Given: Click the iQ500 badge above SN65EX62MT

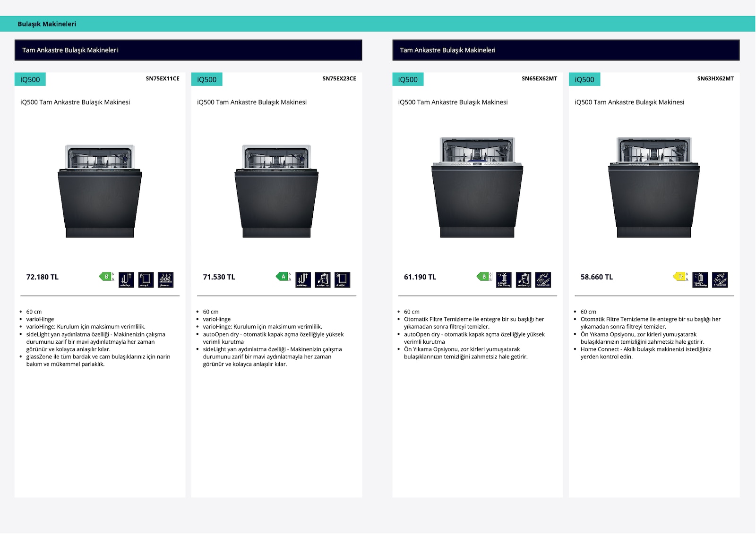Looking at the screenshot, I should click(408, 79).
